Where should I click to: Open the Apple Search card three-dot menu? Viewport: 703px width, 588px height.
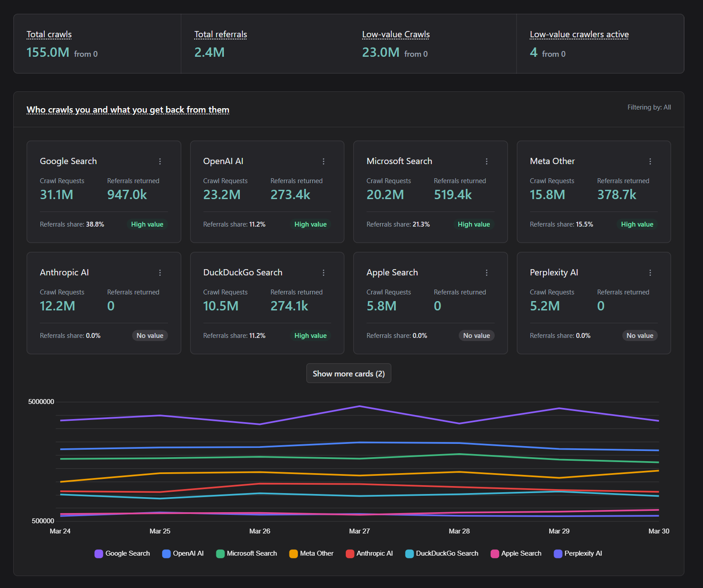click(487, 273)
